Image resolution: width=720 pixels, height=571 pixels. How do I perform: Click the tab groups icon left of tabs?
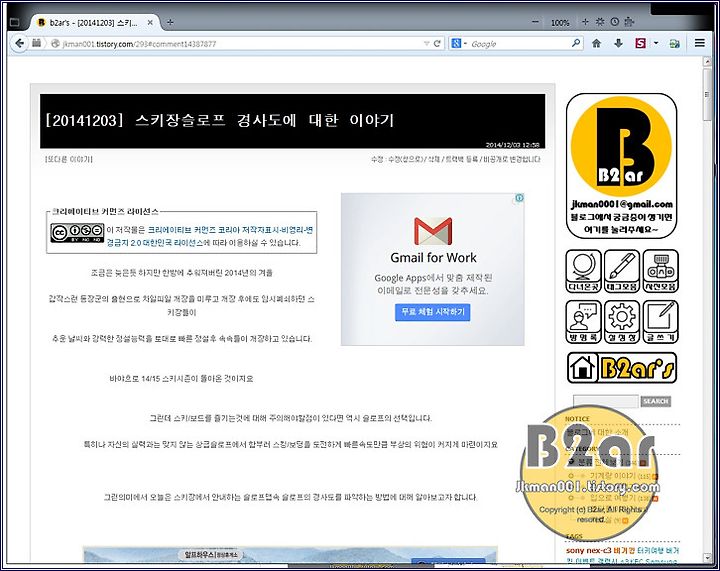point(15,22)
